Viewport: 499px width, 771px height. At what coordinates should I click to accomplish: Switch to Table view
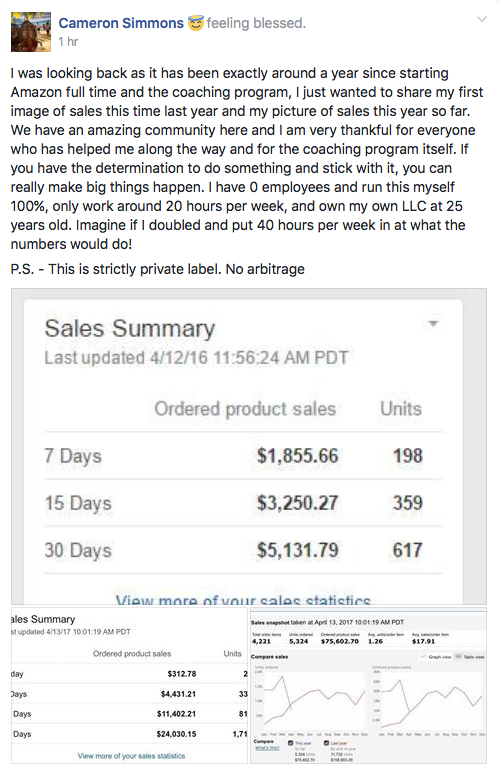pos(470,657)
